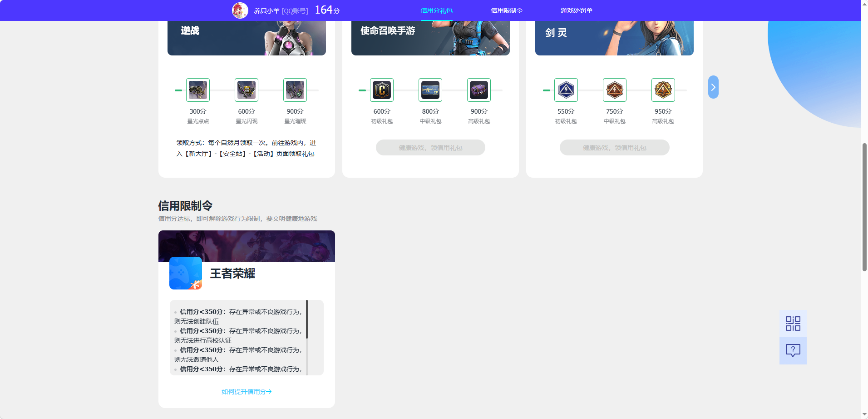The image size is (868, 419).
Task: Show next game cards with right arrow
Action: click(713, 87)
